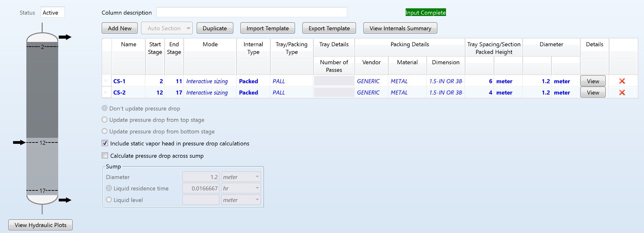Image resolution: width=644 pixels, height=233 pixels.
Task: Open liquid residence time unit dropdown
Action: (257, 188)
